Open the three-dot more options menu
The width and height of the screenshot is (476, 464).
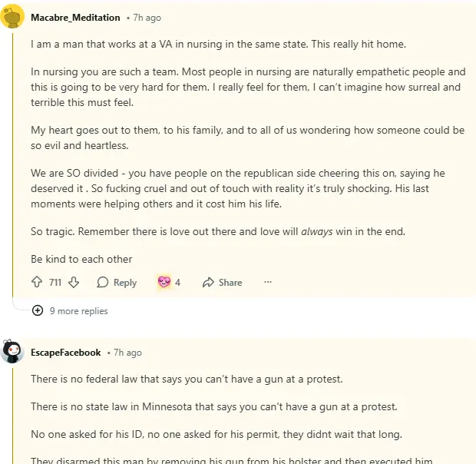coord(268,282)
